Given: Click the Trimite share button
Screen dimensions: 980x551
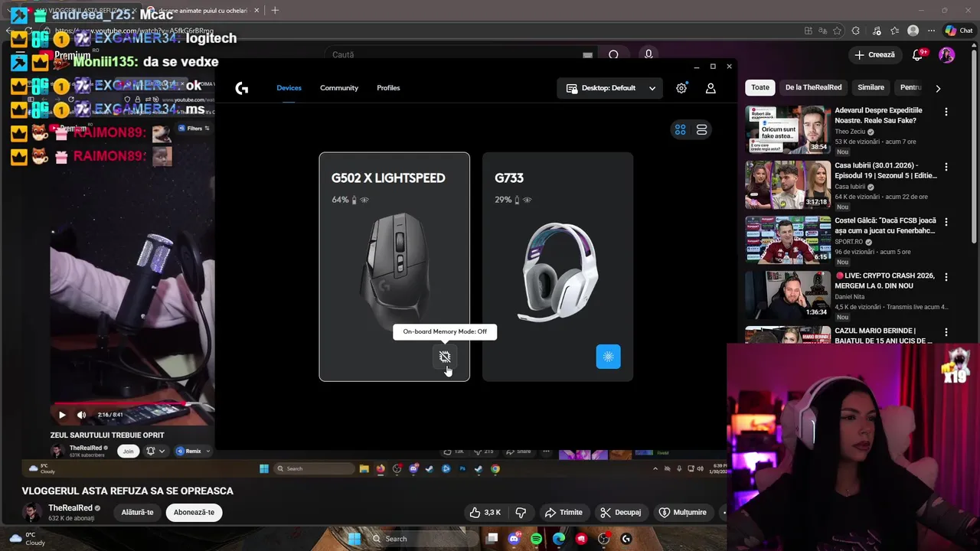Looking at the screenshot, I should point(563,513).
